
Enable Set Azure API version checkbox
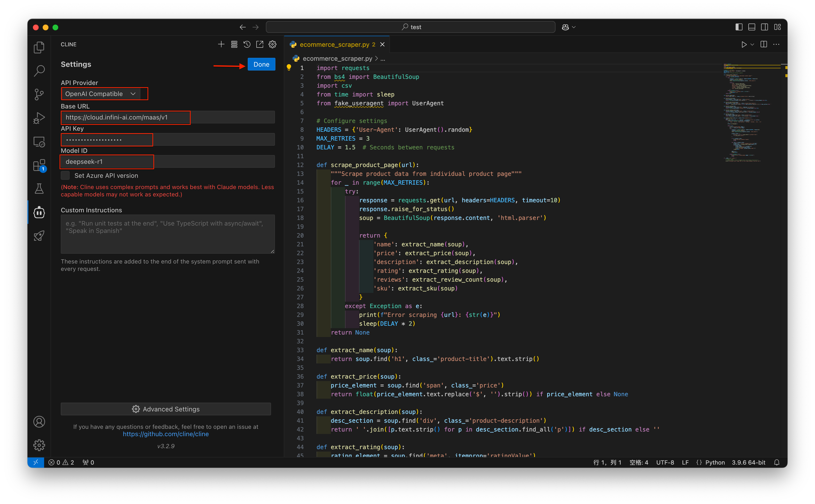(65, 175)
